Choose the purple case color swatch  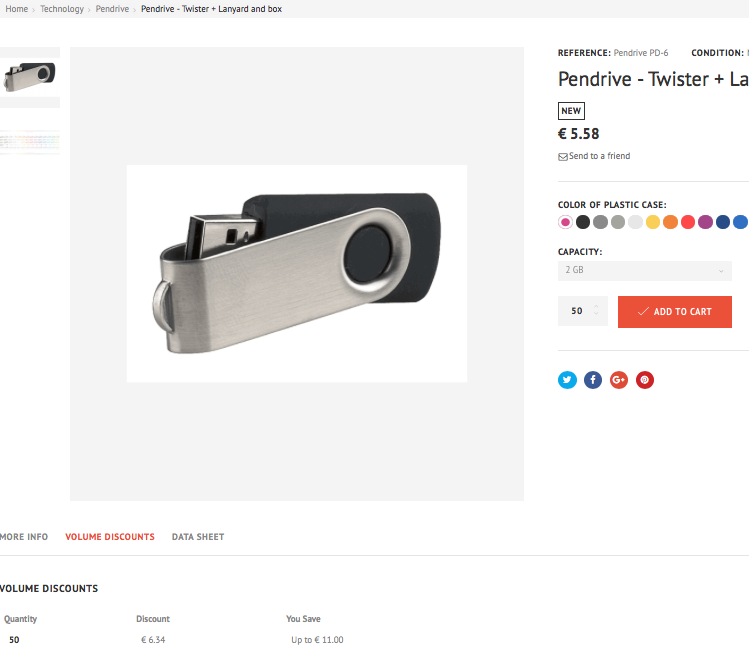(705, 222)
